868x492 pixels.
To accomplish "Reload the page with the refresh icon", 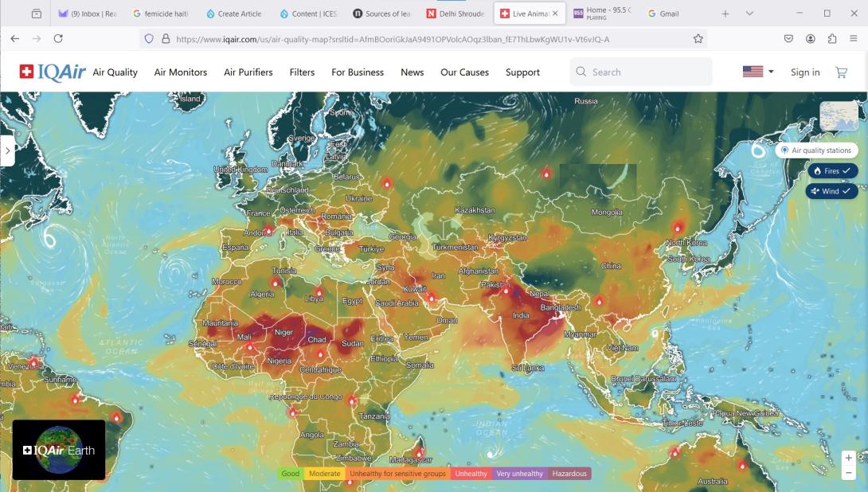I will tap(58, 38).
